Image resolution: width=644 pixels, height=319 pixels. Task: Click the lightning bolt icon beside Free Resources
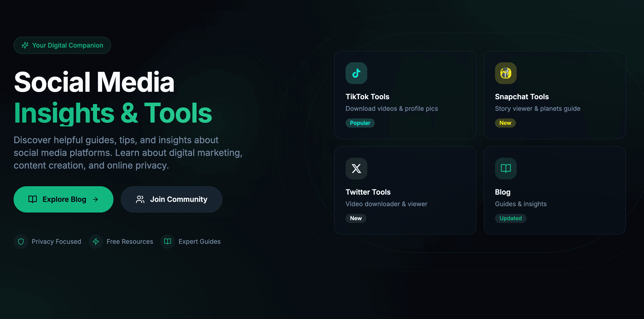(x=96, y=242)
